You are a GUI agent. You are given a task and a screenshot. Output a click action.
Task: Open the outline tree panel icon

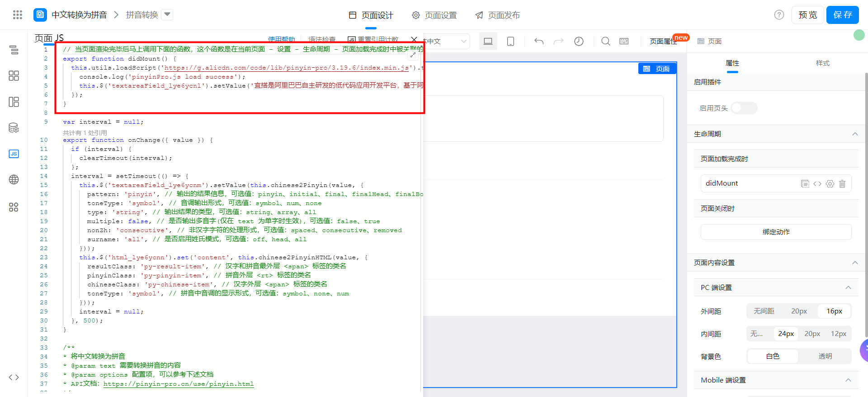(14, 50)
